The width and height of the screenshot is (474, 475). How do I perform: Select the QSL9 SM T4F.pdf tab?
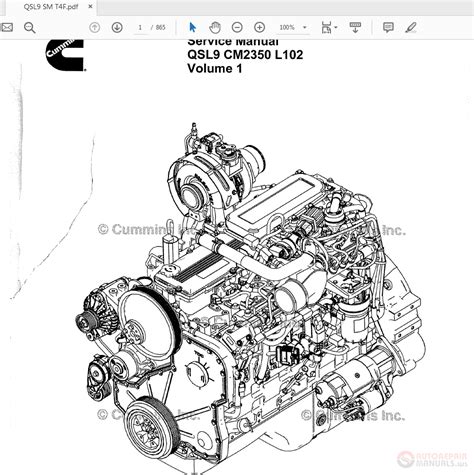[x=51, y=7]
